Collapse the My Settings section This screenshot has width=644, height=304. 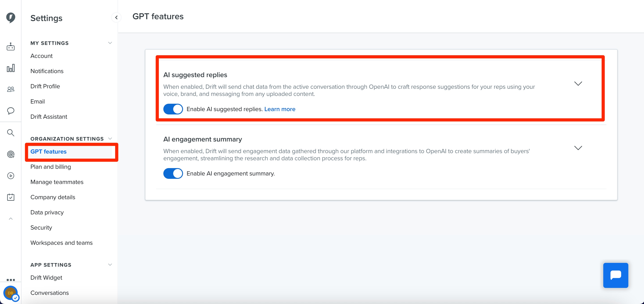pos(110,43)
